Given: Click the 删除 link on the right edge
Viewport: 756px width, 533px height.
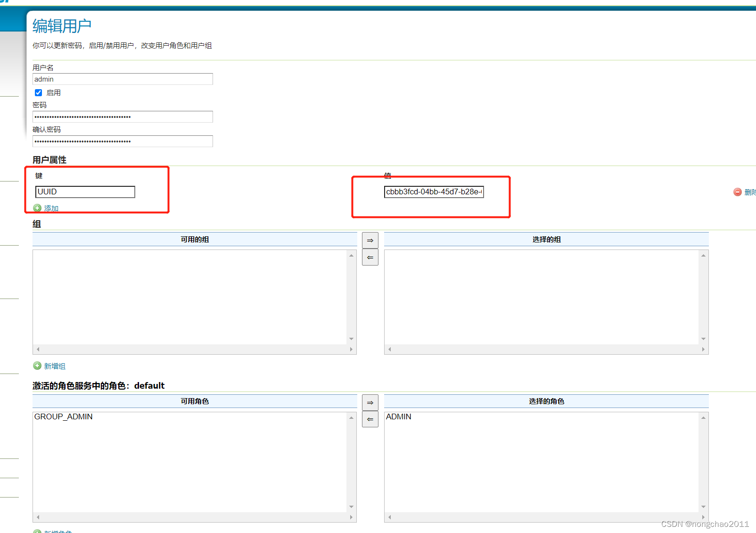Looking at the screenshot, I should pyautogui.click(x=750, y=192).
